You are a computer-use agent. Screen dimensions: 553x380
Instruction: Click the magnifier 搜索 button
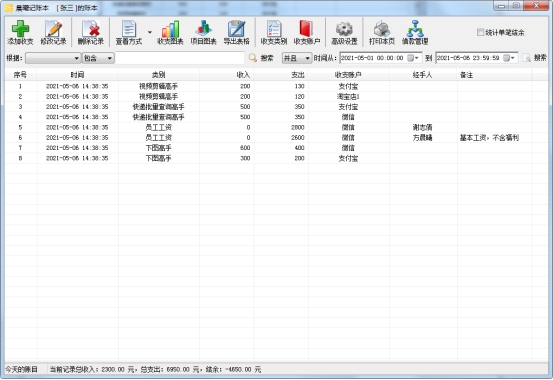tap(261, 58)
